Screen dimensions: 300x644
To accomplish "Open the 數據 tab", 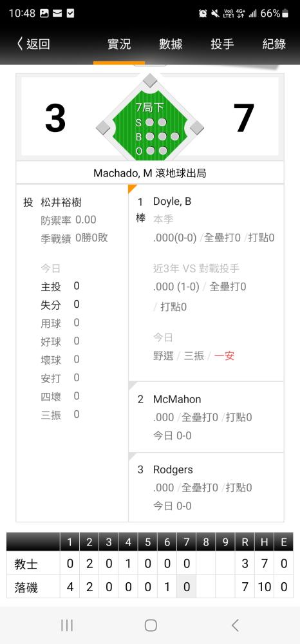I will (x=171, y=44).
